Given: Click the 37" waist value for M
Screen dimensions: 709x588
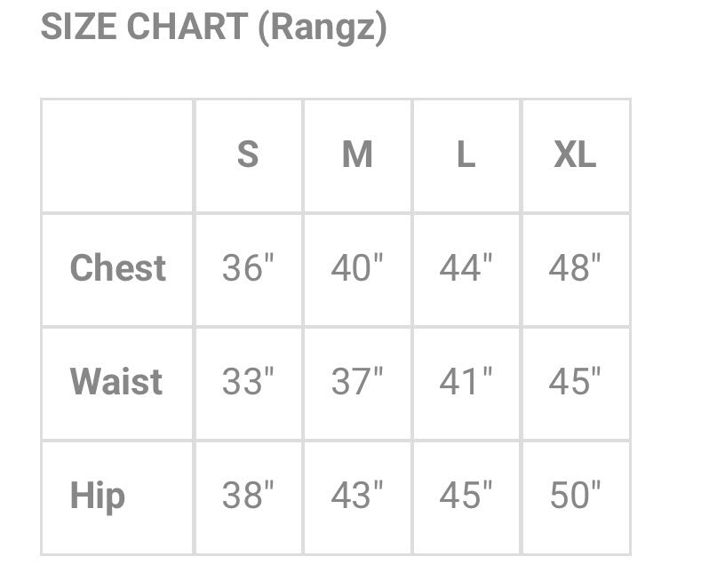Looking at the screenshot, I should pos(357,382).
